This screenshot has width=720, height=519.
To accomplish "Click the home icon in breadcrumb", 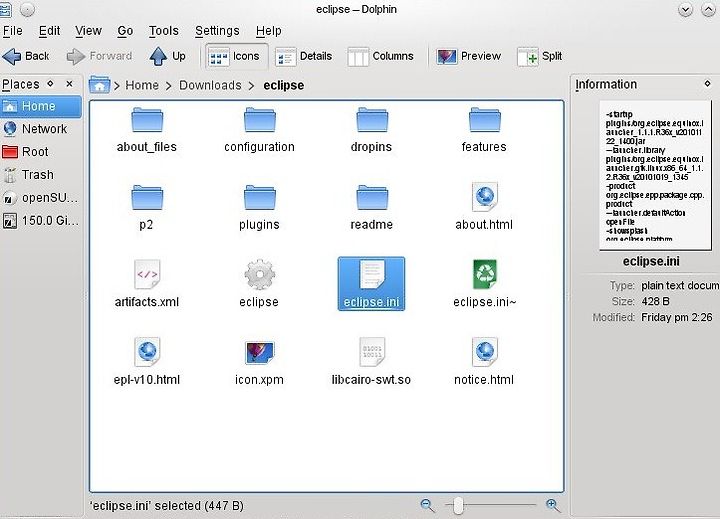I will pos(99,85).
